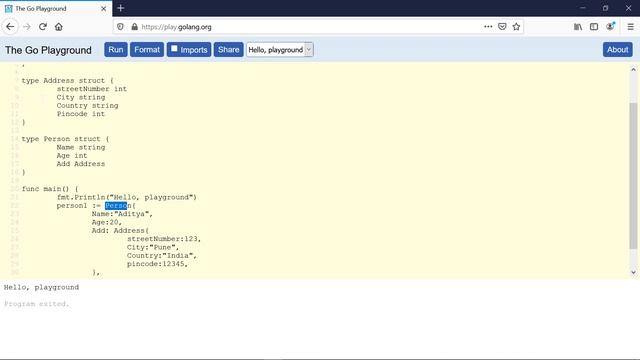The height and width of the screenshot is (360, 640).
Task: Open the page actions three-dots menu
Action: pyautogui.click(x=488, y=27)
